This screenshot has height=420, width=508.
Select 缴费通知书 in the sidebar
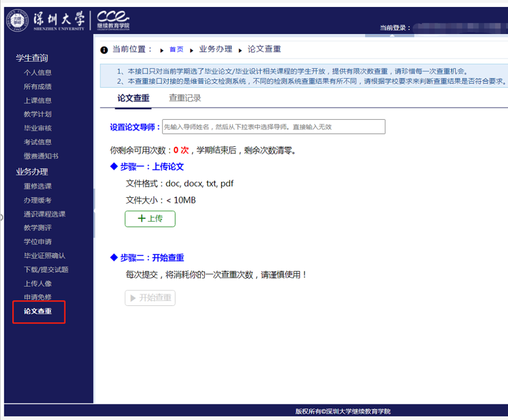tap(41, 156)
